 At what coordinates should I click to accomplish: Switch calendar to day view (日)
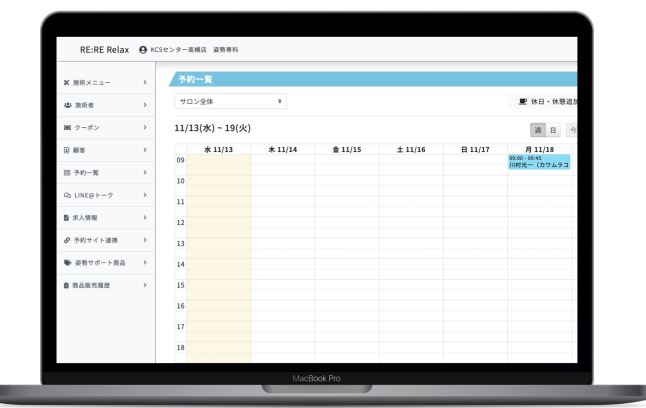click(x=553, y=129)
